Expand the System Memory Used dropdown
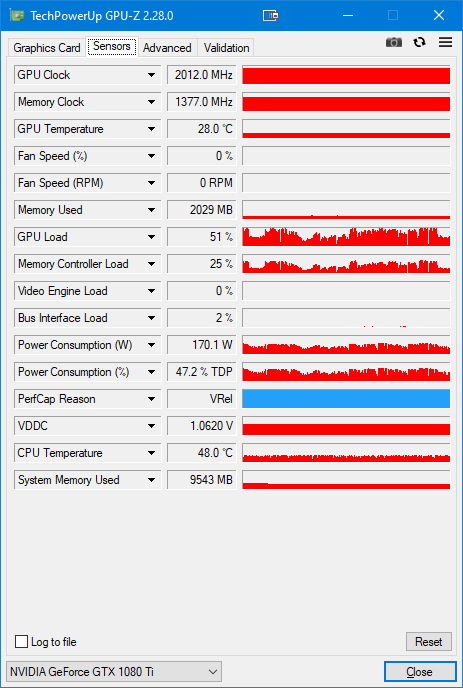The height and width of the screenshot is (688, 463). tap(151, 480)
